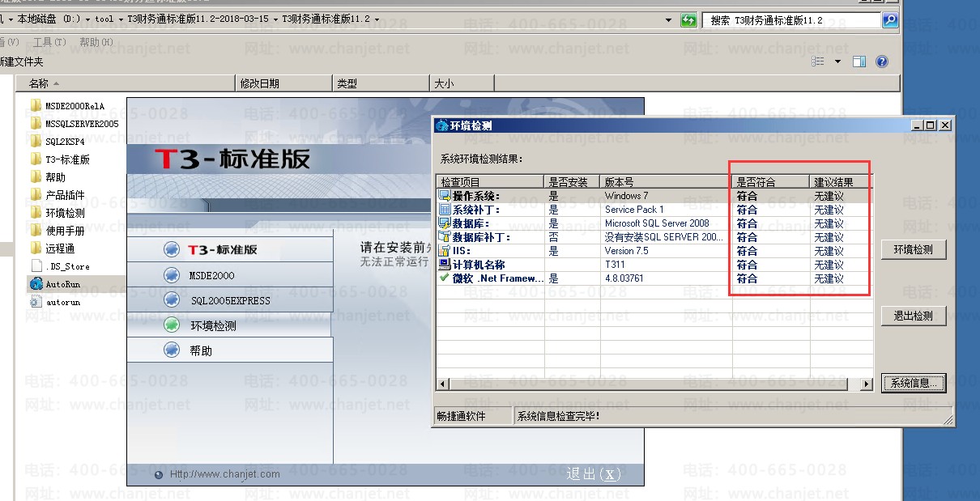Image resolution: width=980 pixels, height=501 pixels.
Task: Click horizontal scrollbar left arrow in dialog
Action: click(x=443, y=384)
